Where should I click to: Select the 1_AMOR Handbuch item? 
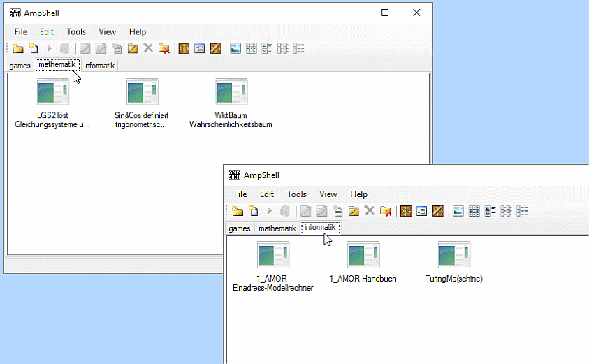(363, 265)
